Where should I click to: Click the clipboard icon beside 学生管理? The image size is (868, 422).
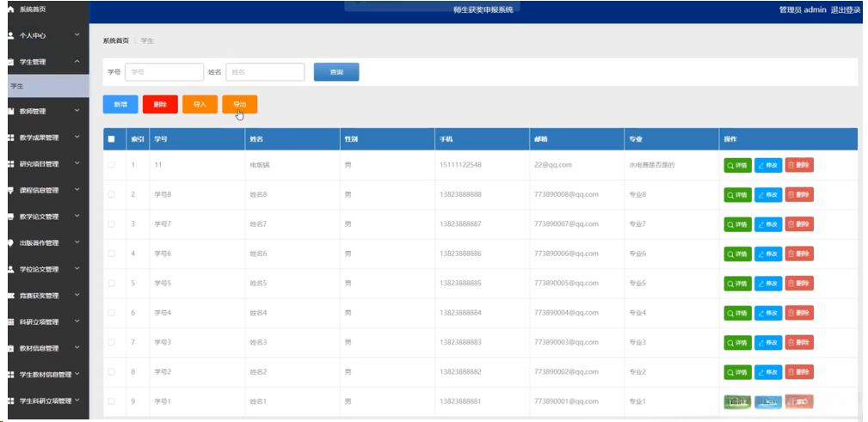point(10,62)
